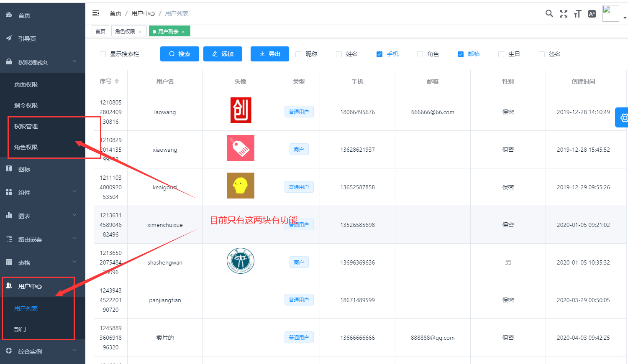Check the 生日 column checkbox
The image size is (628, 364).
(x=501, y=54)
